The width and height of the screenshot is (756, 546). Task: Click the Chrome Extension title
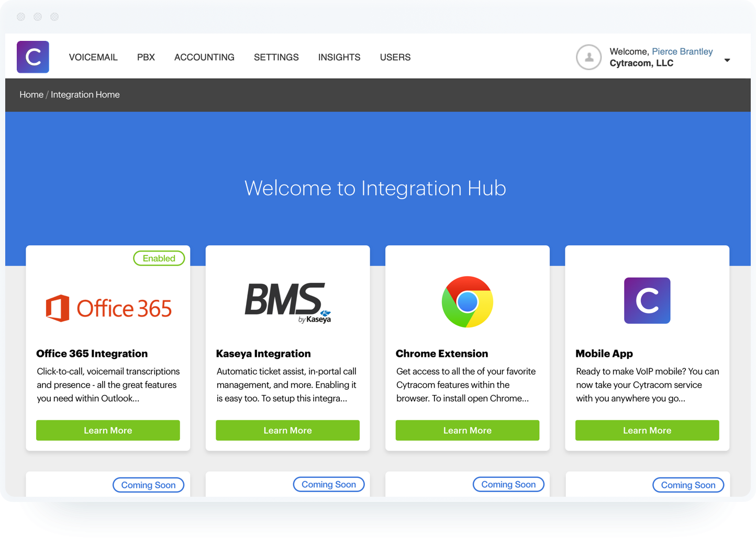click(x=442, y=354)
